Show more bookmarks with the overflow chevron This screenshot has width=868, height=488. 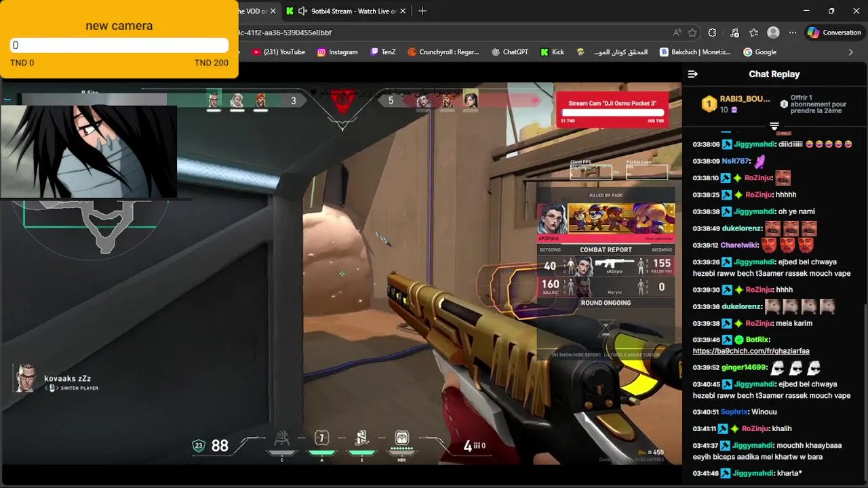point(851,52)
